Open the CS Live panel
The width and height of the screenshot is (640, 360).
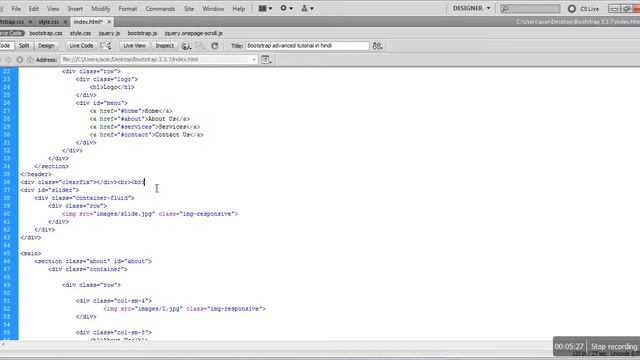coord(584,9)
